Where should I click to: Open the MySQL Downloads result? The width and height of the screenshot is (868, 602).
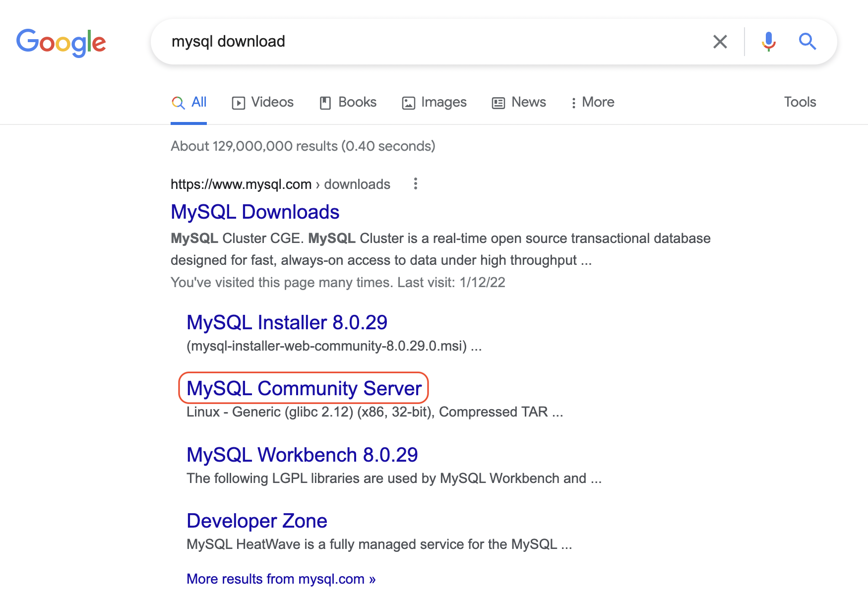click(255, 212)
